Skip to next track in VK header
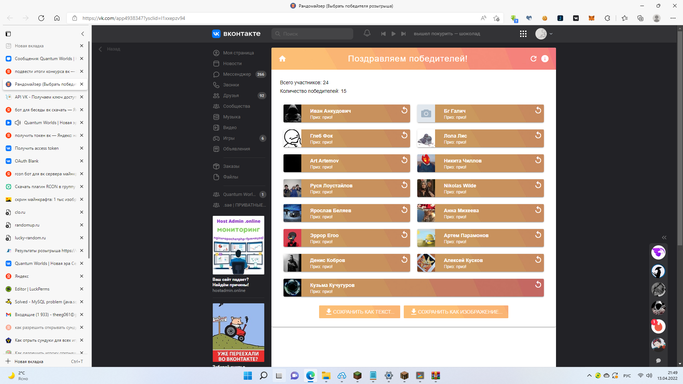 click(403, 34)
